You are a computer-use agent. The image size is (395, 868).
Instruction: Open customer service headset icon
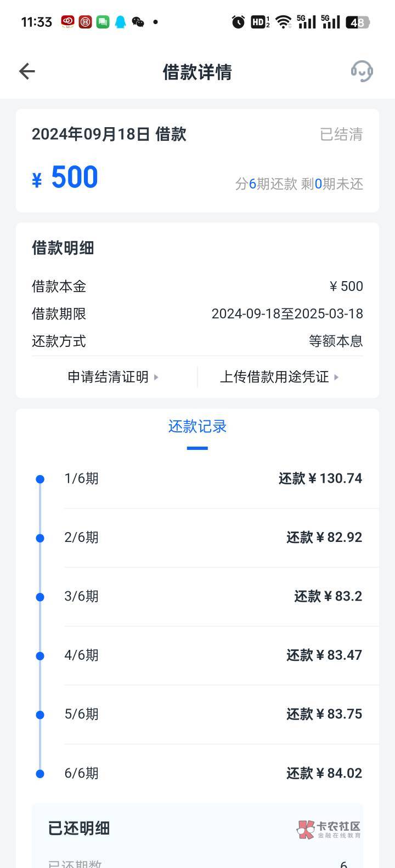362,71
